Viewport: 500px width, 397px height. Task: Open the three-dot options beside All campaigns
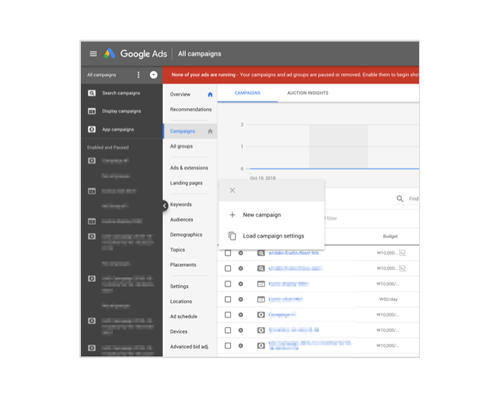(x=139, y=75)
